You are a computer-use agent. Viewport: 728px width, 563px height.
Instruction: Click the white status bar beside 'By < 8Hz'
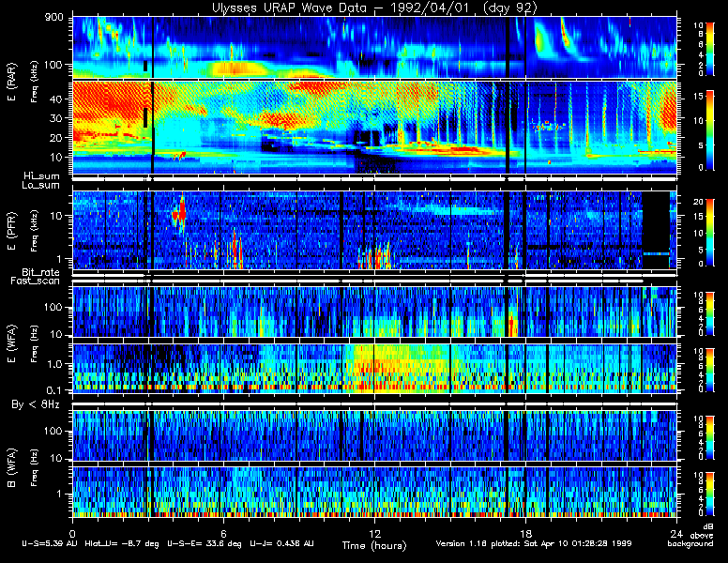click(374, 404)
